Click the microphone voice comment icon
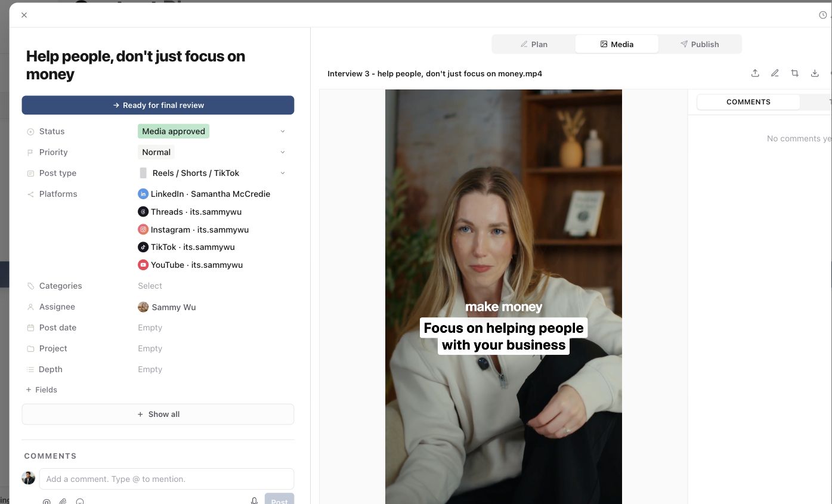 [254, 501]
